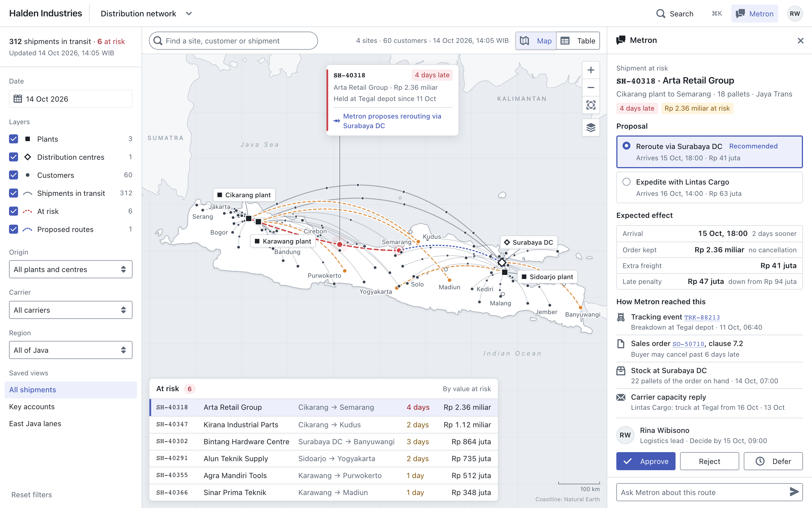Select the SH-40366 Sinar Prima Teknik row
This screenshot has height=508, width=812.
click(323, 492)
